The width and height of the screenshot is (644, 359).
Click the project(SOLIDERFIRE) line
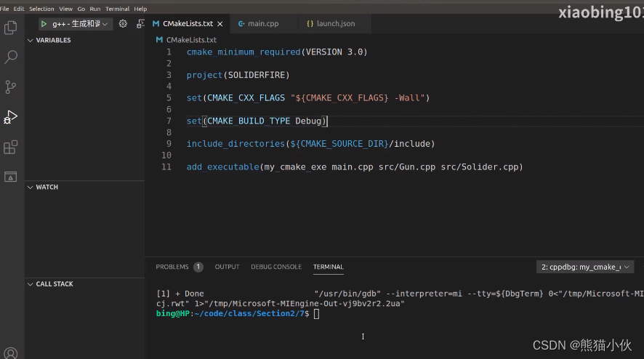pyautogui.click(x=238, y=75)
